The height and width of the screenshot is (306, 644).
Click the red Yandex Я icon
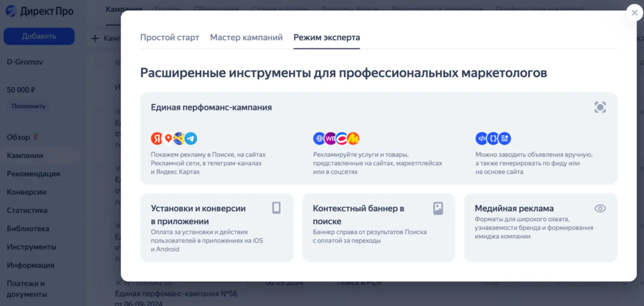pyautogui.click(x=157, y=138)
